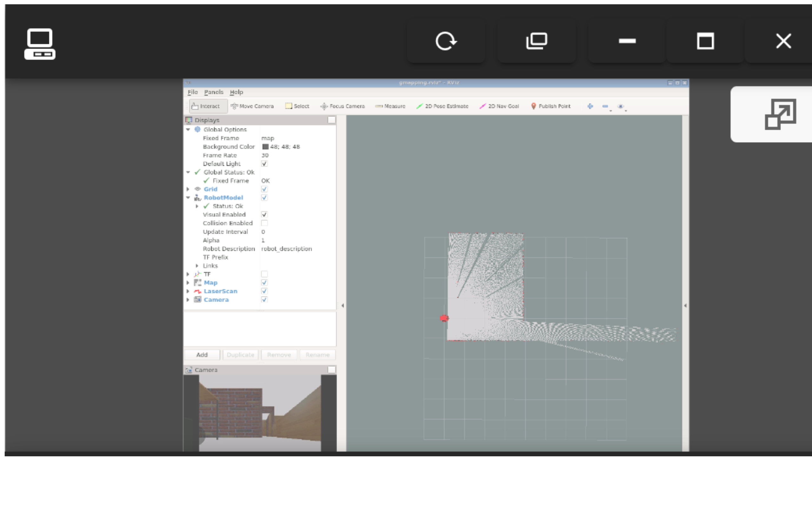Expand the Links entry under RobotModel
The image size is (812, 507).
(x=197, y=266)
